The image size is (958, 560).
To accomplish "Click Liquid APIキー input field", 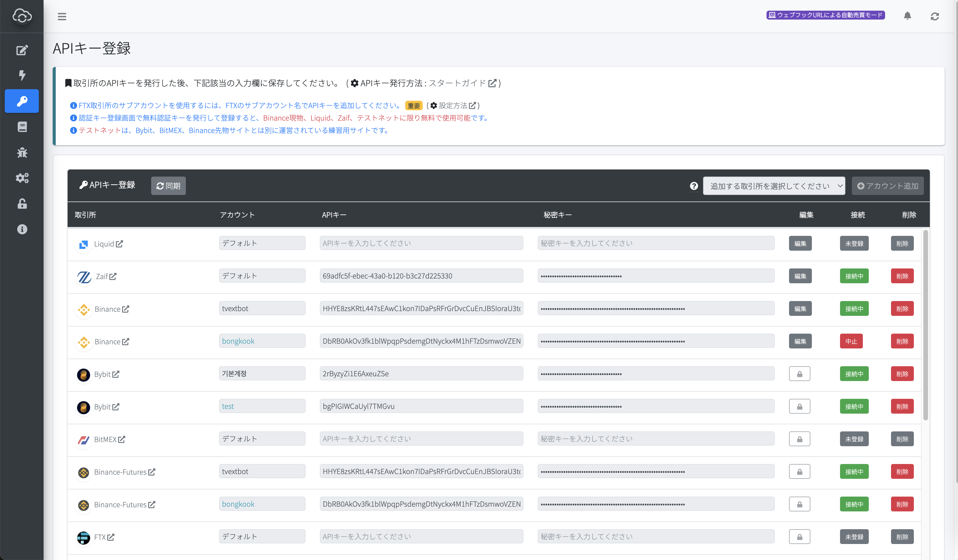I will 421,243.
